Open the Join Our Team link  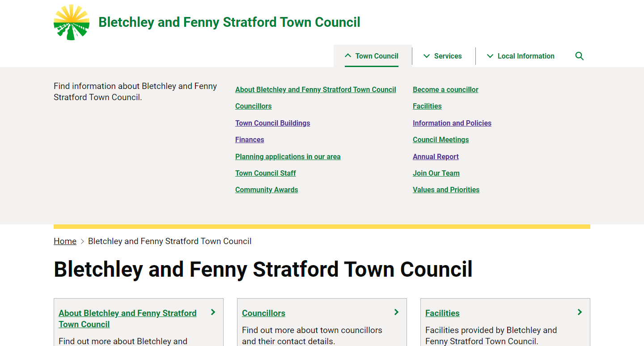[436, 173]
